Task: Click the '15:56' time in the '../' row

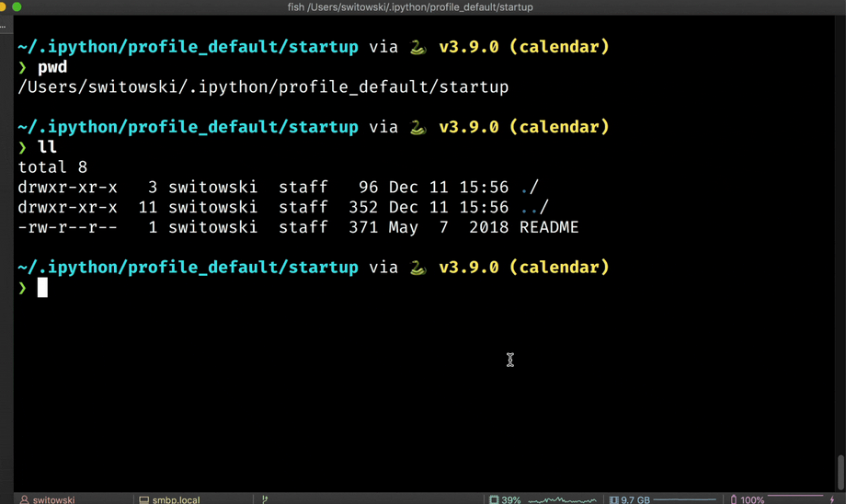Action: click(x=484, y=207)
